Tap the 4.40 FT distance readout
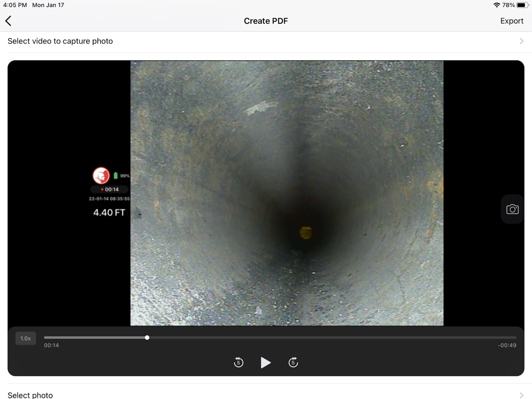 point(109,213)
